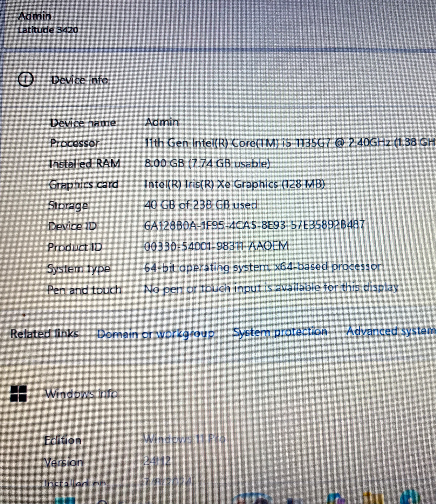Screen dimensions: 436x504
Task: Click the Device info circle icon
Action: 26,80
